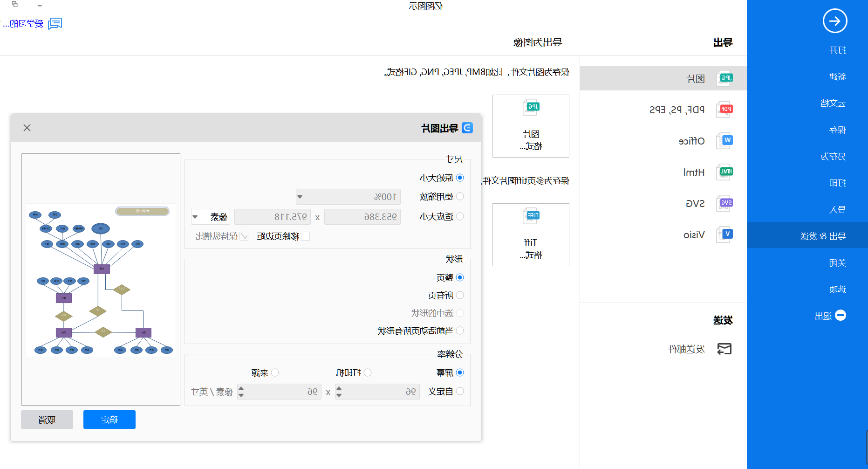868x469 pixels.
Task: Click the restore-window icon at top
Action: coord(15,4)
